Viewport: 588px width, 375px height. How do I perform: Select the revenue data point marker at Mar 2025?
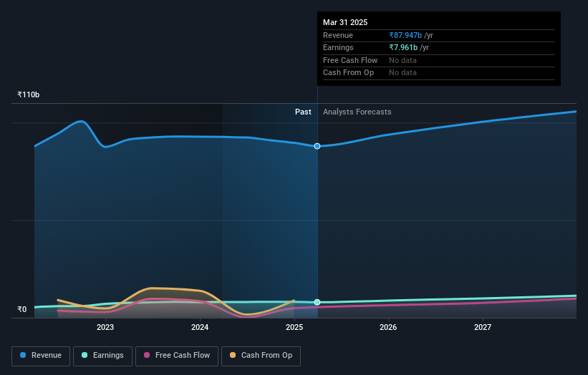(x=317, y=146)
